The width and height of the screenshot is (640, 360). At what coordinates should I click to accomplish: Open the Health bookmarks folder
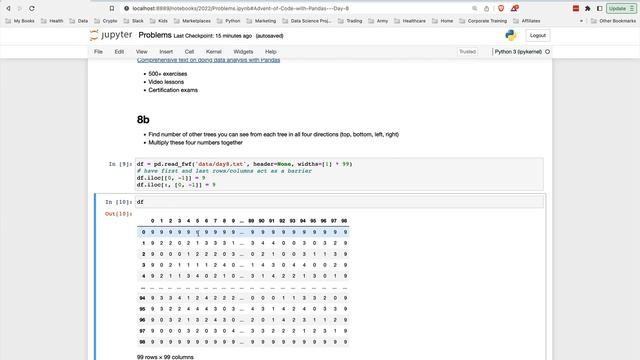click(x=52, y=21)
